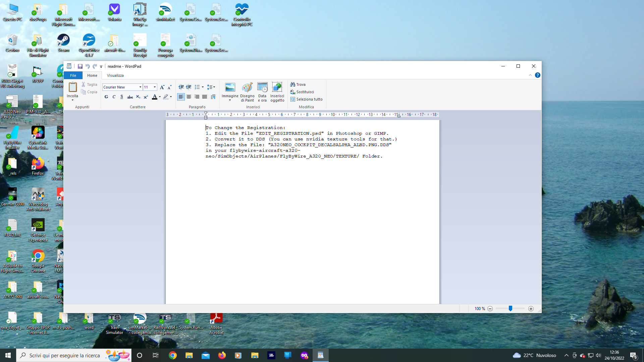Click the Taglia button

coord(89,84)
